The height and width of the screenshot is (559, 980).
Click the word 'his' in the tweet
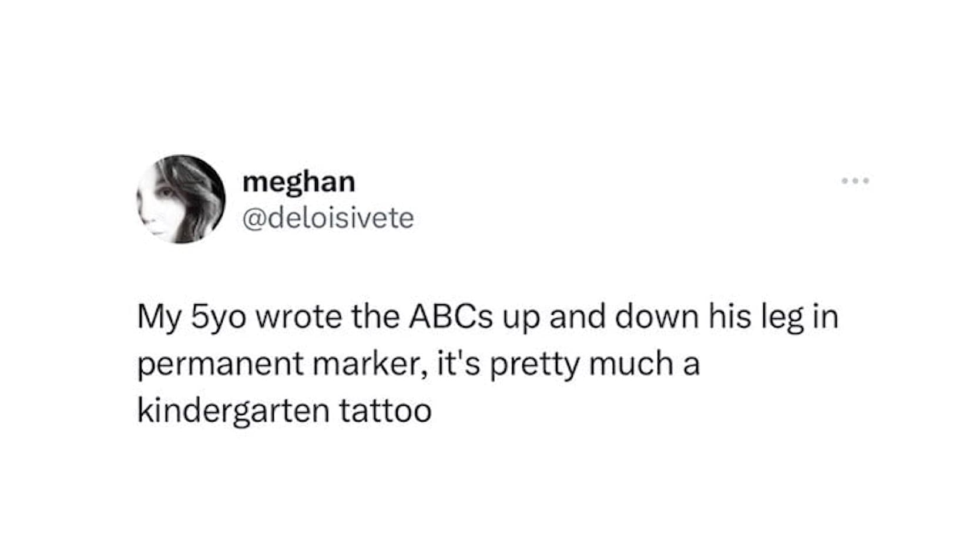point(730,316)
